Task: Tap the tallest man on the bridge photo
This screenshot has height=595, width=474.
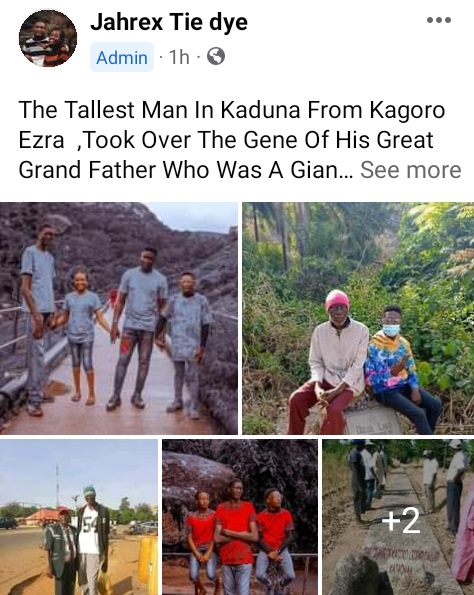Action: (x=38, y=319)
